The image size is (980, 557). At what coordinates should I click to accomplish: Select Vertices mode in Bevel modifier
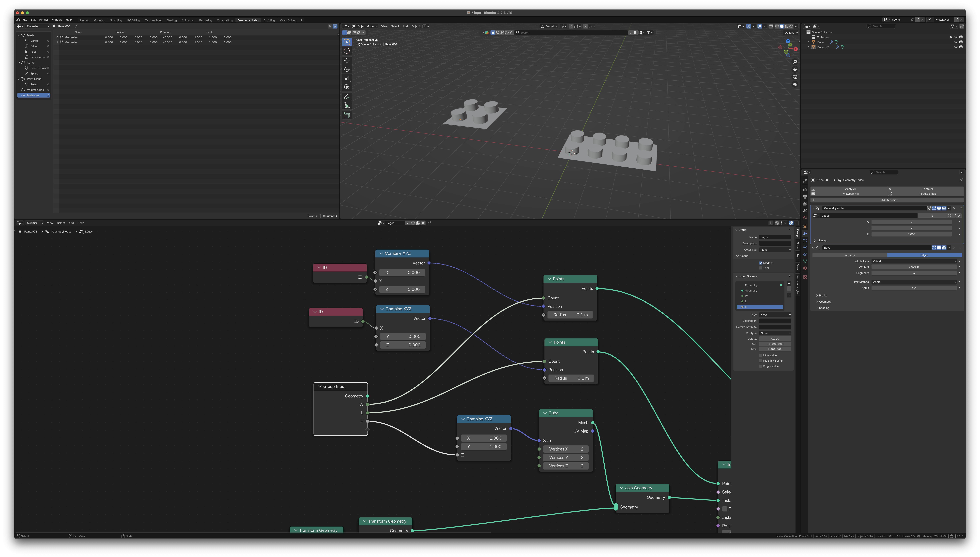pyautogui.click(x=850, y=255)
